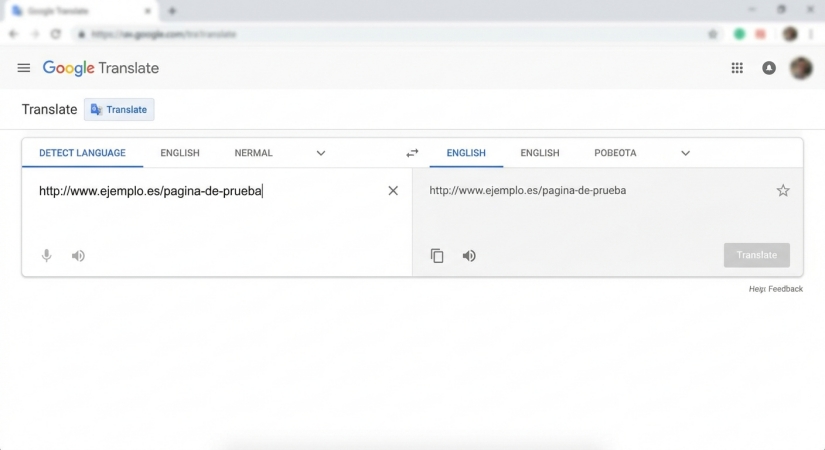Clear the source text with X
Viewport: 825px width, 450px height.
click(x=393, y=191)
